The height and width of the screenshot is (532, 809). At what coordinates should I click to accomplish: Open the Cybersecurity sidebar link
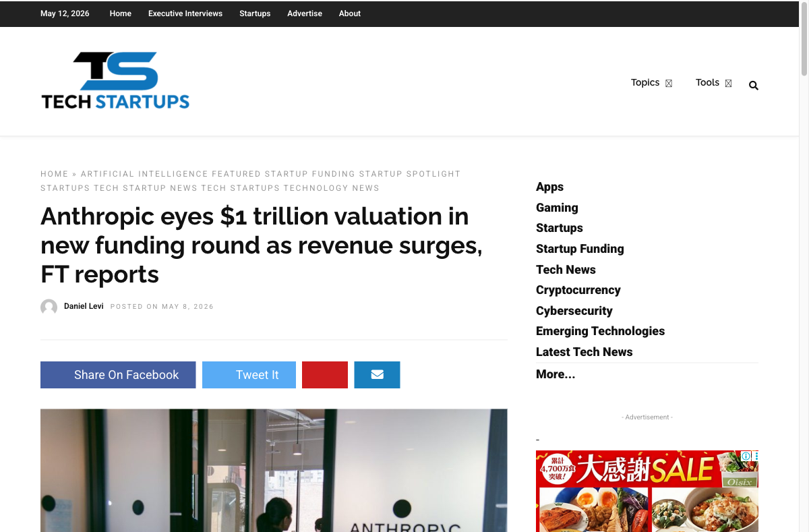574,311
